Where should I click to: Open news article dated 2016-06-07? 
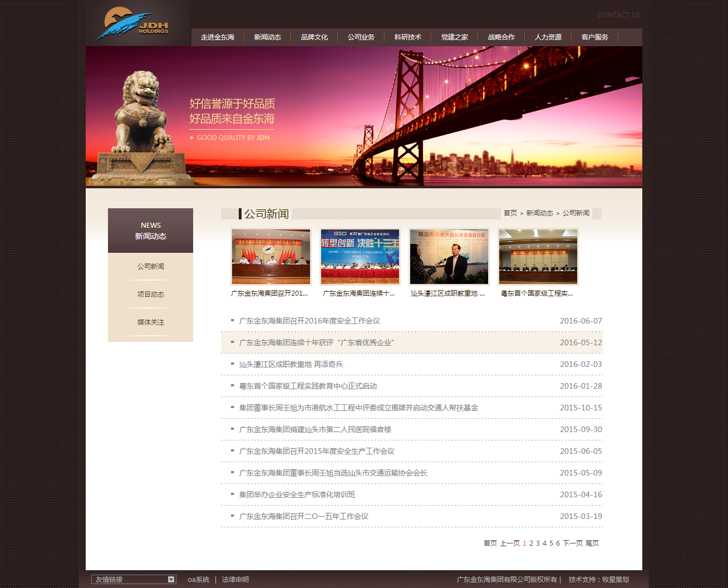[309, 321]
